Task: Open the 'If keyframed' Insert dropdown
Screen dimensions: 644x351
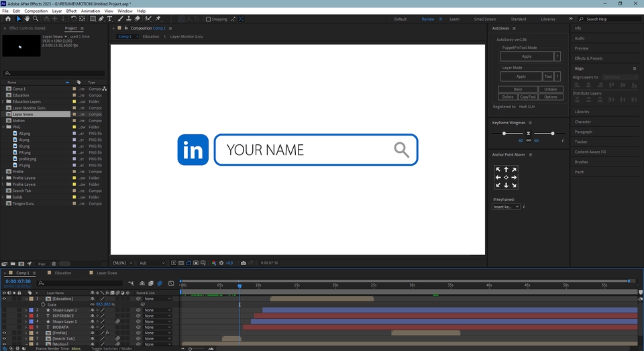Action: click(x=506, y=207)
